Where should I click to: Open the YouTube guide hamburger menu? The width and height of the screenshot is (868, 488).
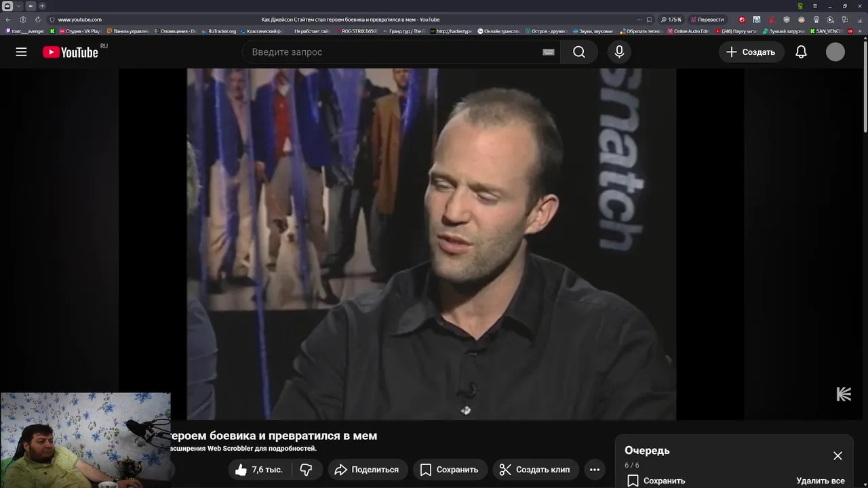21,52
